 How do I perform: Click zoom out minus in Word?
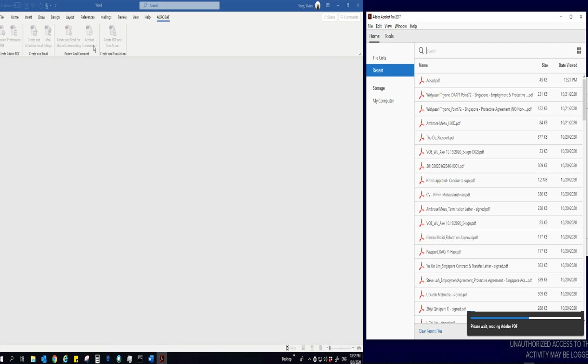click(x=327, y=348)
